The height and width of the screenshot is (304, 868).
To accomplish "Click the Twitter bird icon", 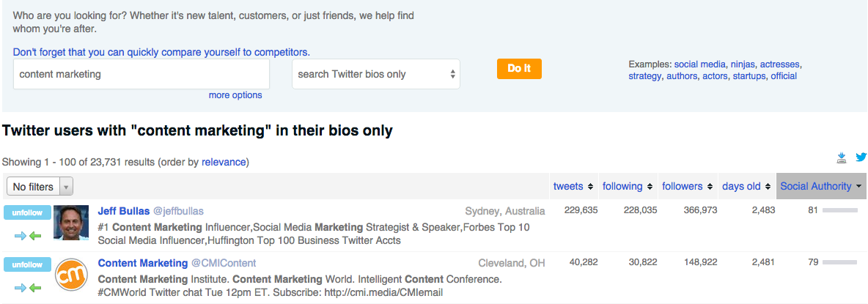I will click(861, 157).
